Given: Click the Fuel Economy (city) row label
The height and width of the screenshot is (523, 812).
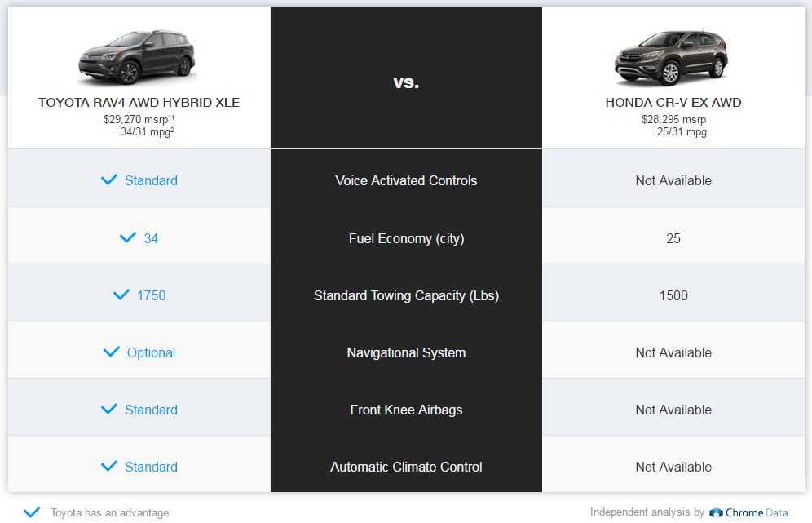Looking at the screenshot, I should pos(406,238).
